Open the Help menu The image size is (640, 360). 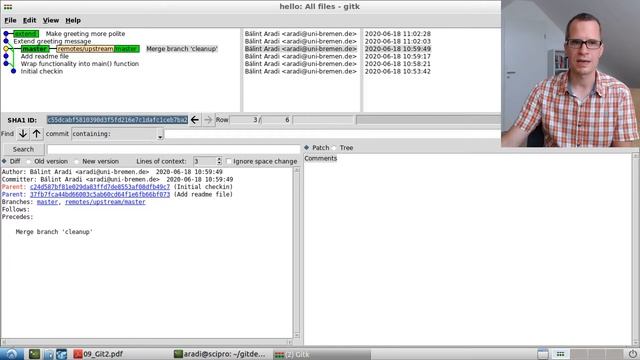[x=73, y=20]
